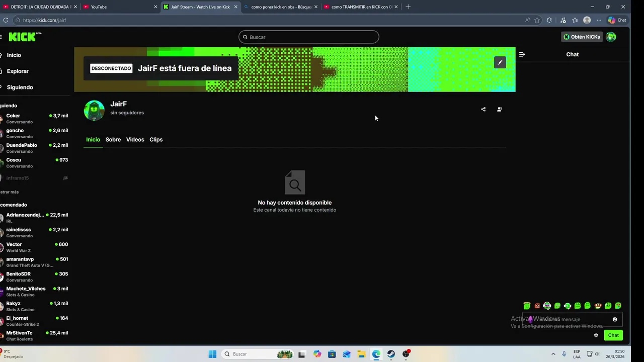644x362 pixels.
Task: Open the Edge Favorites list icon
Action: 575,20
